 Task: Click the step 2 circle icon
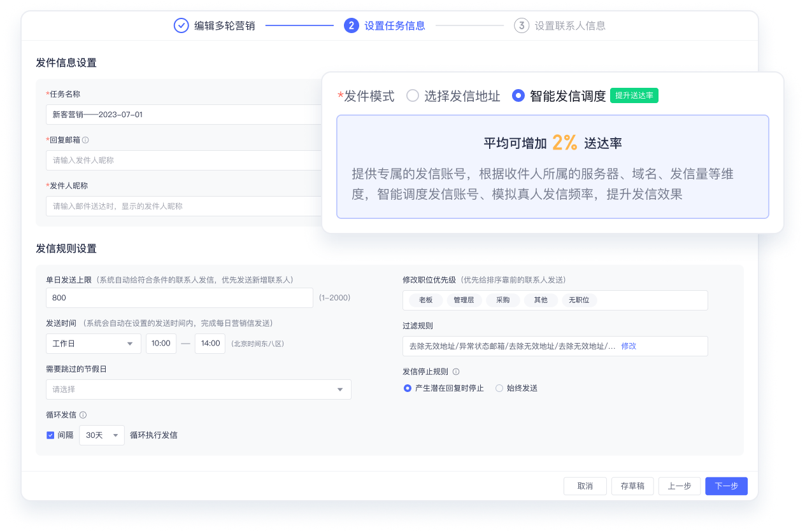click(351, 26)
